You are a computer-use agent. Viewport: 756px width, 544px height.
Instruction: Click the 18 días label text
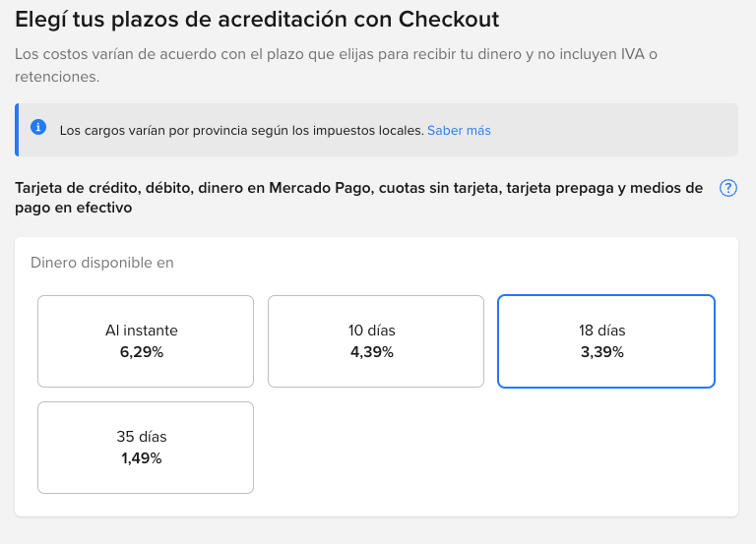click(602, 331)
